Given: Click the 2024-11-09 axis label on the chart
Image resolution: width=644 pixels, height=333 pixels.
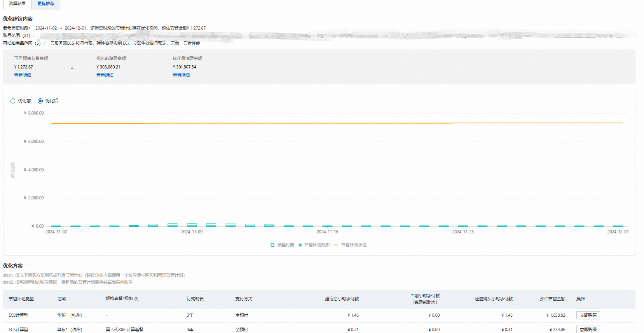Looking at the screenshot, I should [x=192, y=232].
